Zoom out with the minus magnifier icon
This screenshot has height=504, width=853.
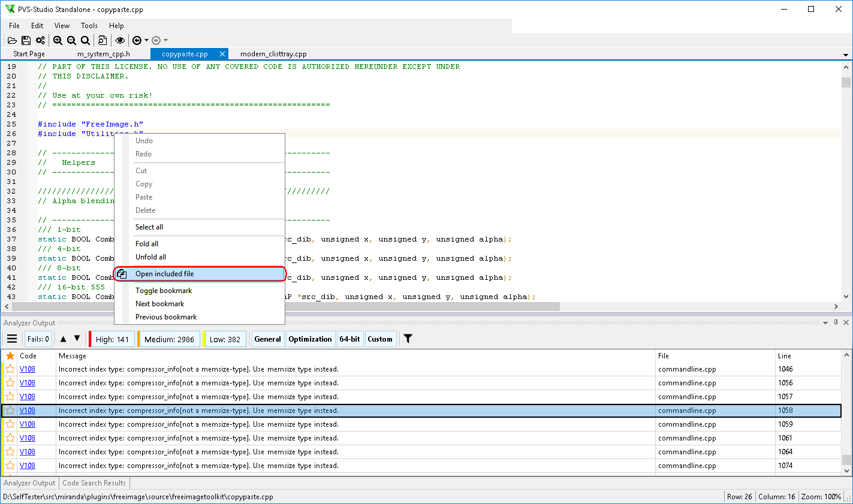tap(71, 40)
